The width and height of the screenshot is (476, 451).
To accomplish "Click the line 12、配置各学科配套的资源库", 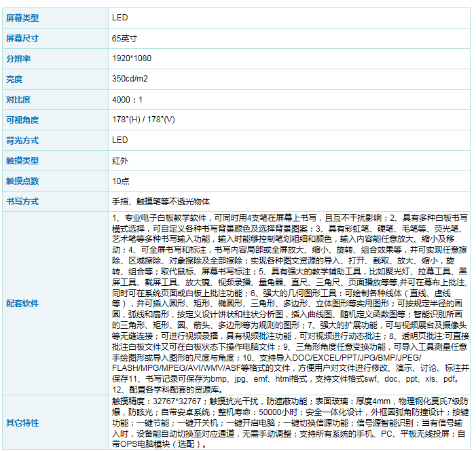I will 168,390.
